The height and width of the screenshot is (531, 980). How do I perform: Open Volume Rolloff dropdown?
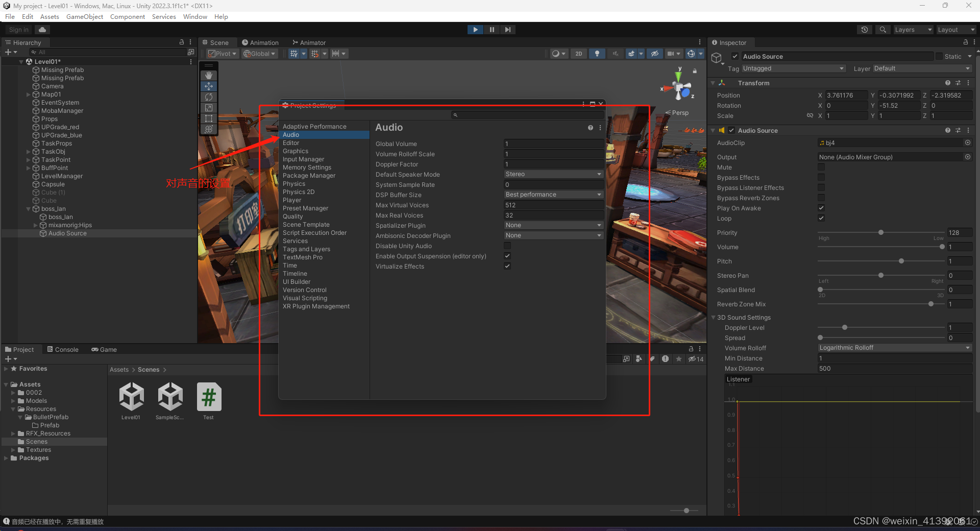tap(894, 348)
